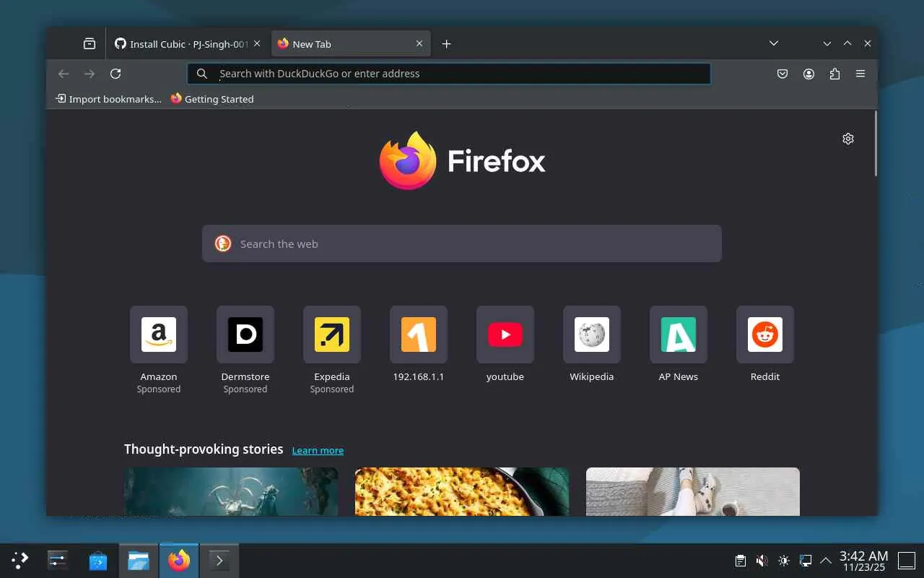This screenshot has width=924, height=578.
Task: Click the page's vertical scrollbar
Action: pos(876,143)
